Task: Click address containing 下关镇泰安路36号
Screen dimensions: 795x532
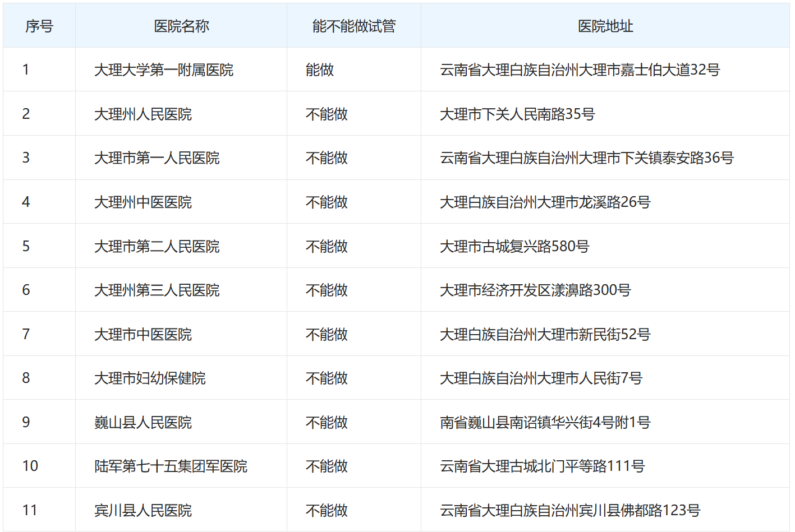Action: [587, 158]
